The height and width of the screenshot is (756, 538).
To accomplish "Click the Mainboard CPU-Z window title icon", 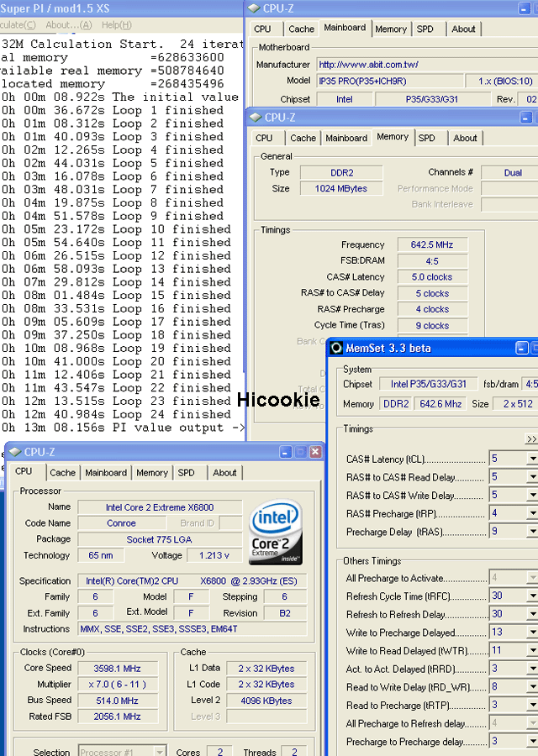I will coord(254,8).
